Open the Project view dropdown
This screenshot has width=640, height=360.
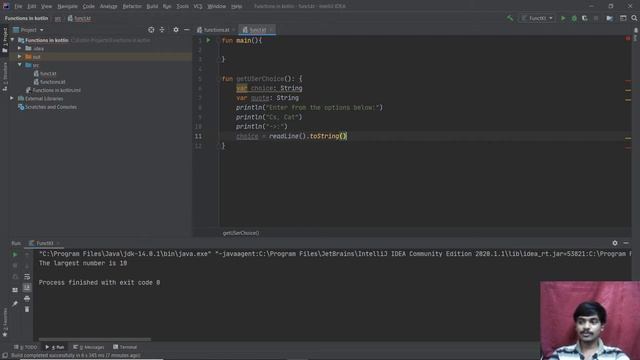click(29, 30)
